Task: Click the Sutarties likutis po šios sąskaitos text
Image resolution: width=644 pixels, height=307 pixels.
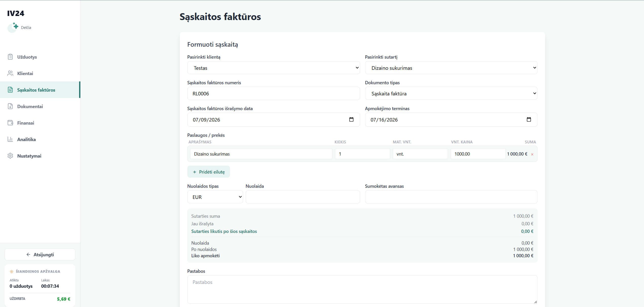Action: tap(224, 231)
